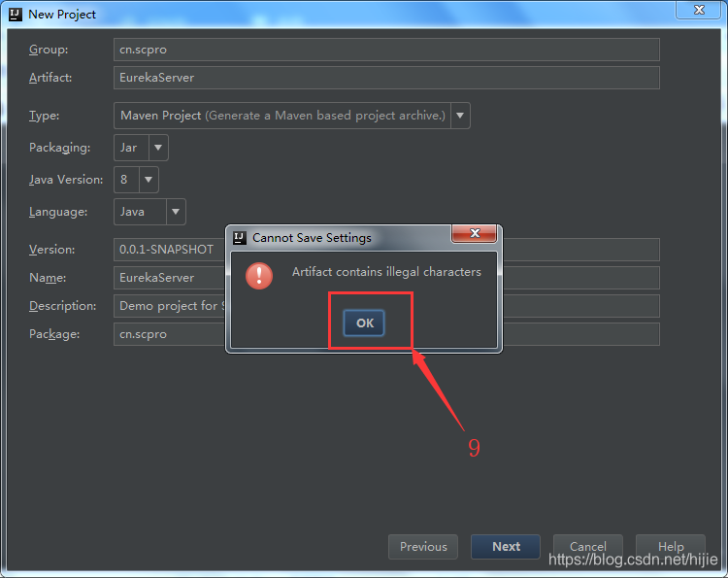Click the Cancel button

click(x=588, y=547)
